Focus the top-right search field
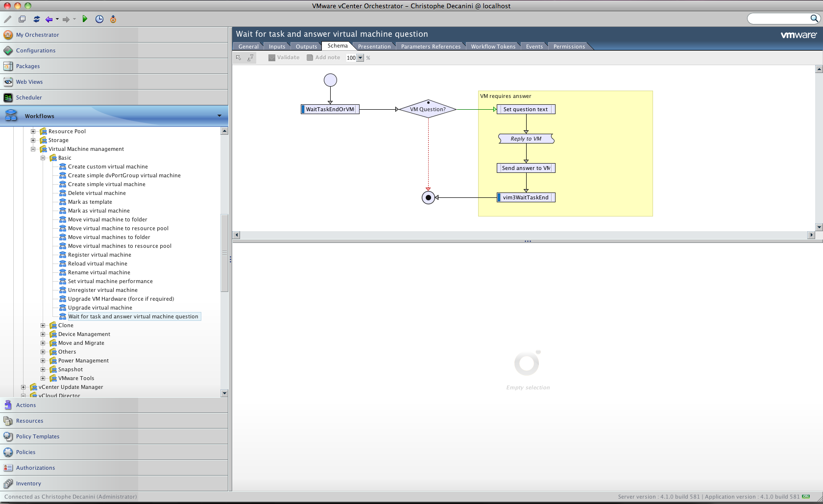The image size is (823, 504). (779, 19)
